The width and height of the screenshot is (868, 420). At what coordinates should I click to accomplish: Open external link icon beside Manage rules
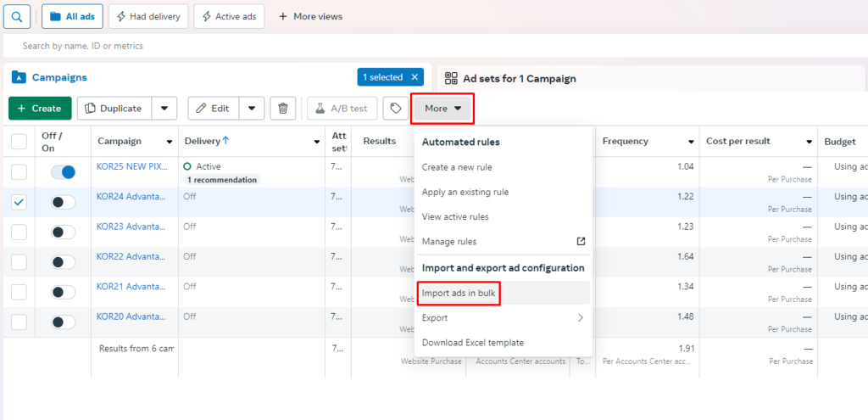[581, 242]
